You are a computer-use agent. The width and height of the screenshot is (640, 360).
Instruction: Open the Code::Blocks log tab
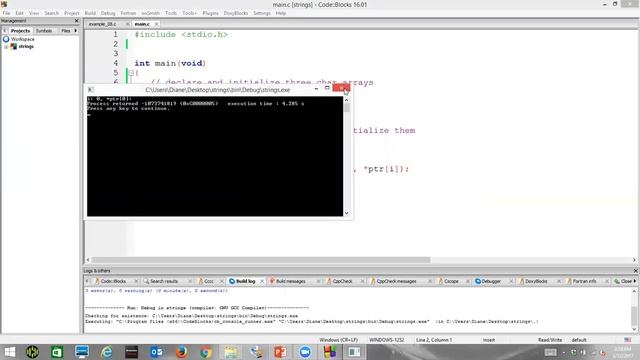click(113, 281)
